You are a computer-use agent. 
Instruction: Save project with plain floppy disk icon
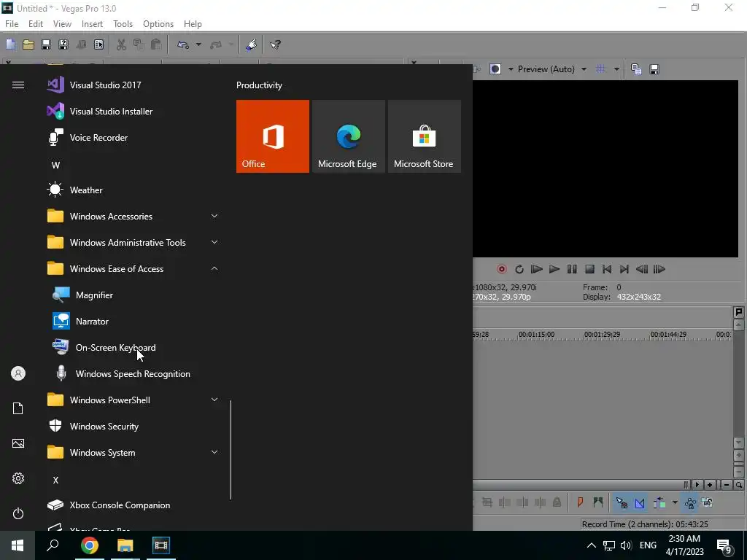point(46,44)
